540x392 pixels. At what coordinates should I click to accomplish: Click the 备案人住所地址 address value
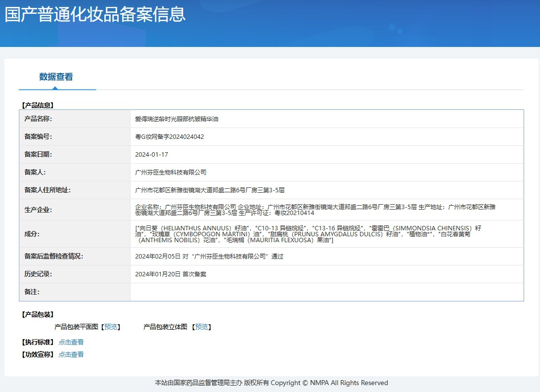(x=210, y=190)
